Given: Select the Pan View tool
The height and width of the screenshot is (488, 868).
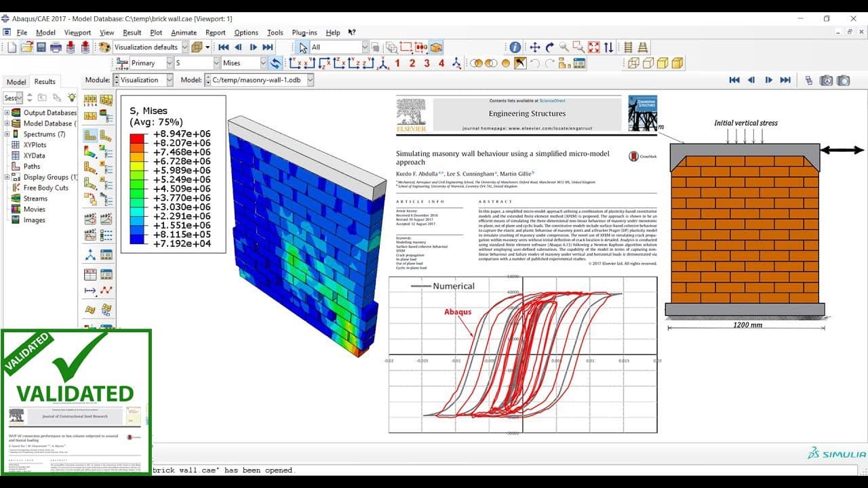Looking at the screenshot, I should (535, 47).
